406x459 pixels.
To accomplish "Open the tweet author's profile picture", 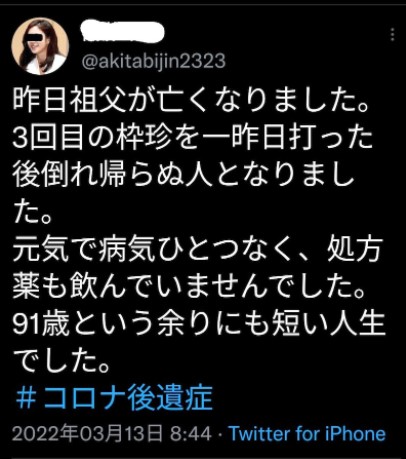I will coord(40,46).
